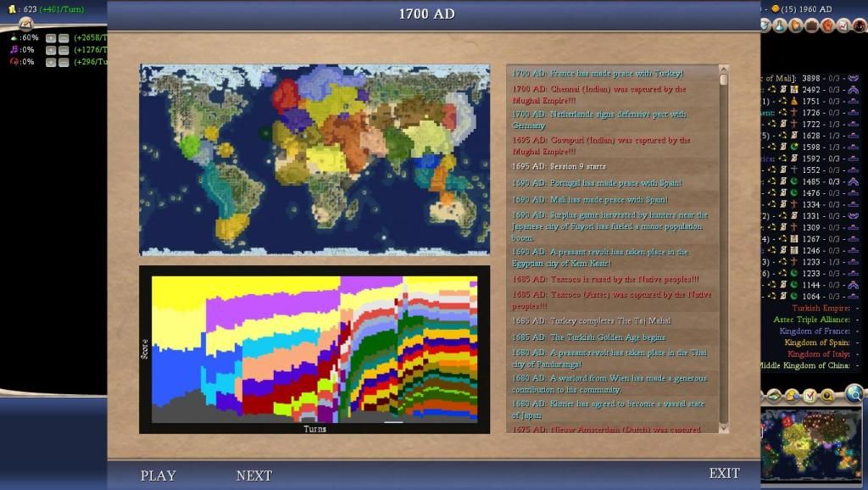
Task: Select 'Texcoco is razed by the Native peoples' entry
Action: [612, 279]
